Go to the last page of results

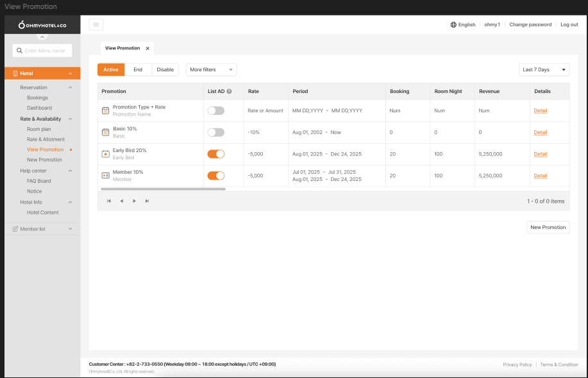click(x=147, y=201)
